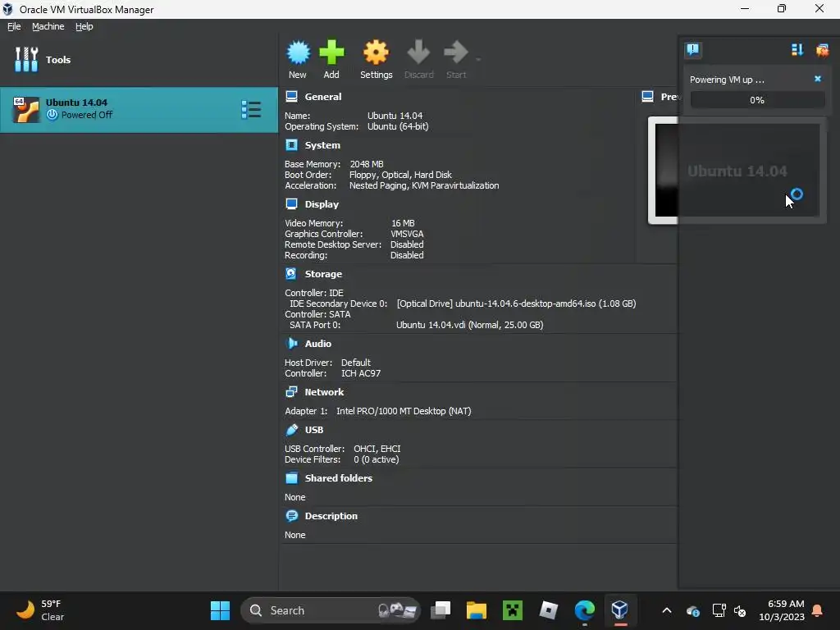Image resolution: width=840 pixels, height=630 pixels.
Task: Click the Ubuntu 14.04 preview thumbnail
Action: click(x=737, y=171)
